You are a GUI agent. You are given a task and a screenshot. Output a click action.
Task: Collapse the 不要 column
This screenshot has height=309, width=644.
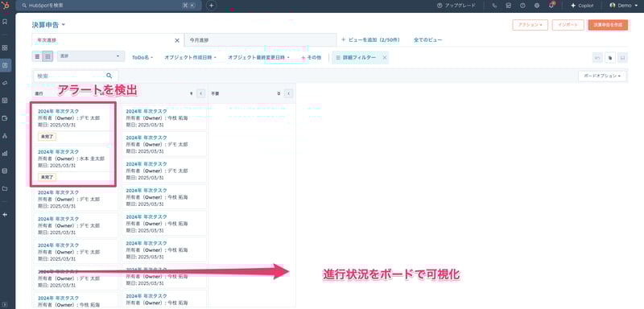click(x=289, y=93)
